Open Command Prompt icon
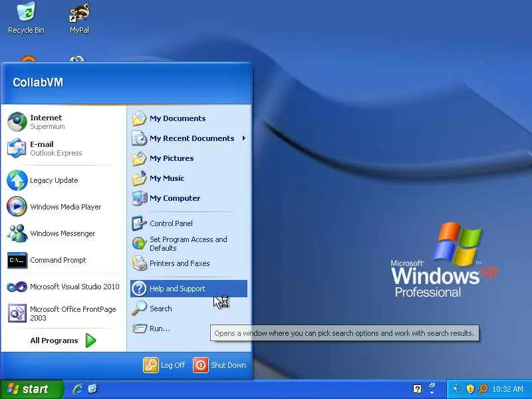 tap(17, 260)
